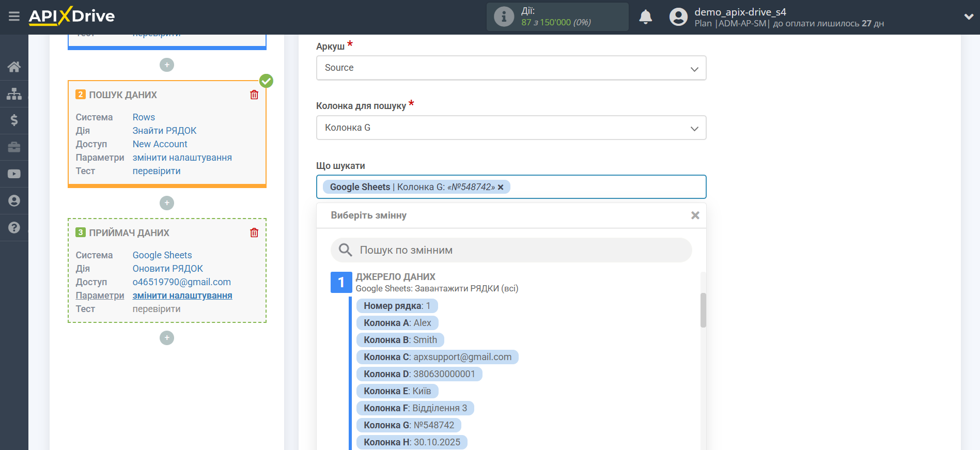This screenshot has width=980, height=450.
Task: Click the Параметри label in receiver block
Action: pos(100,296)
